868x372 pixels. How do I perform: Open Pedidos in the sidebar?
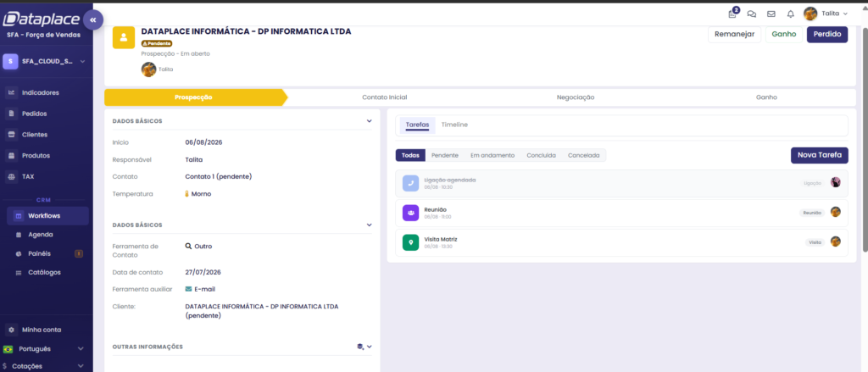pos(34,114)
